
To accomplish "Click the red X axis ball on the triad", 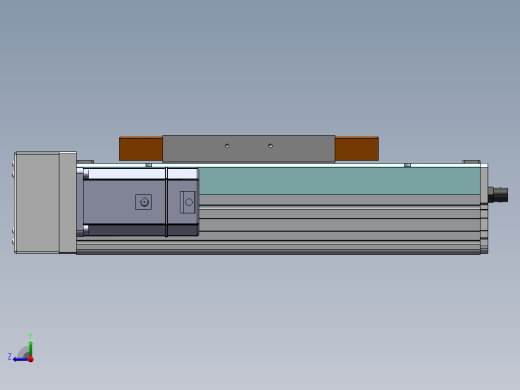I will (x=31, y=359).
